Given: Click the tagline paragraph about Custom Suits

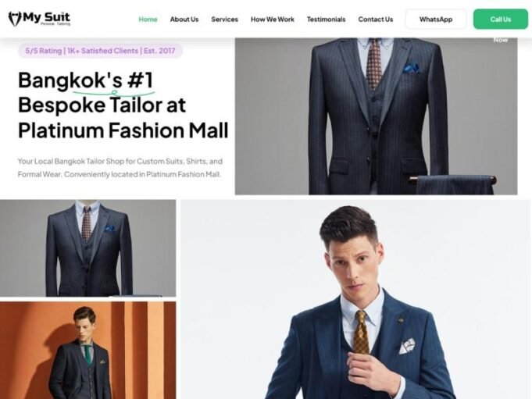Looking at the screenshot, I should click(x=120, y=168).
